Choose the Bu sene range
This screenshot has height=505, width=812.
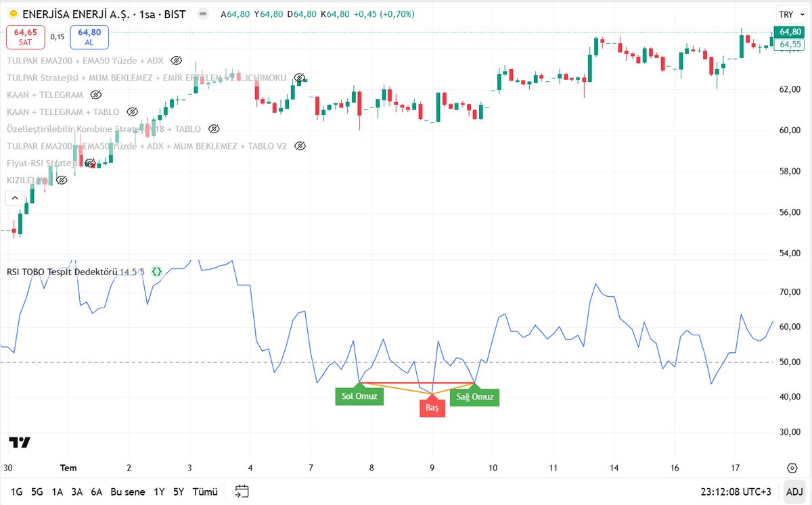[128, 491]
